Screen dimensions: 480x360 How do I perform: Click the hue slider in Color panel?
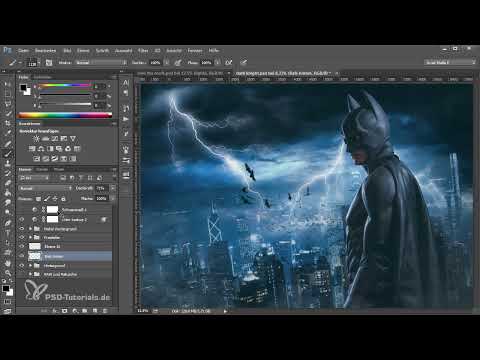coord(65,86)
